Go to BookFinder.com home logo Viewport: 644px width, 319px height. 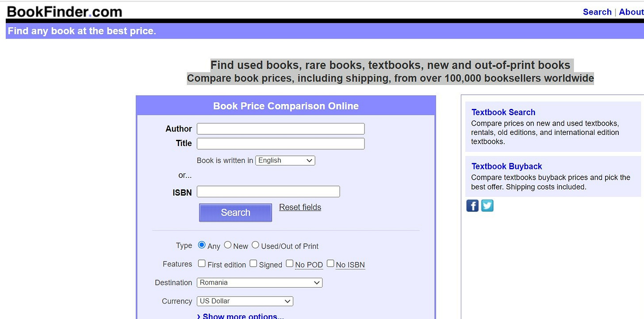(x=65, y=12)
